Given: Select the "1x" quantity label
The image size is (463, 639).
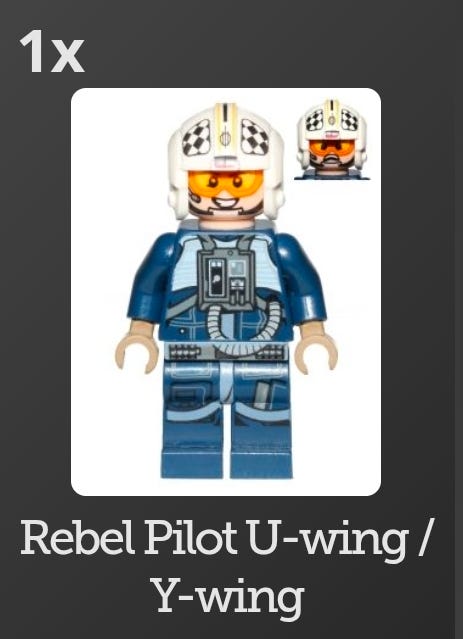Looking at the screenshot, I should point(51,52).
